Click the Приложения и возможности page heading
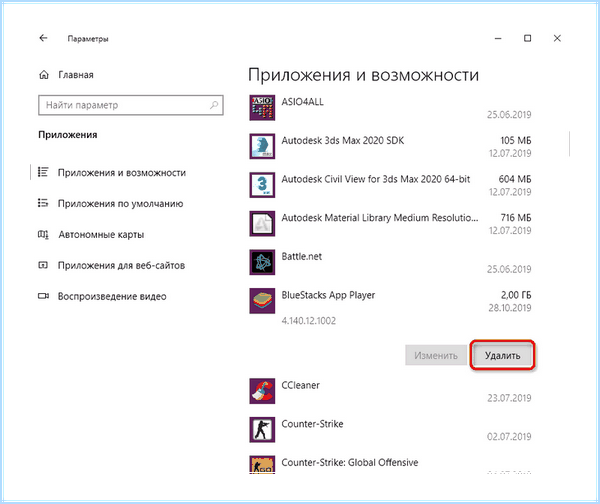Viewport: 600px width, 504px height. click(x=364, y=75)
